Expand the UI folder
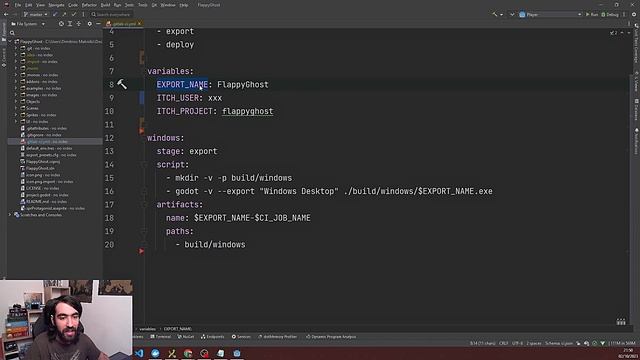Screen dimensions: 640x360 coord(16,122)
